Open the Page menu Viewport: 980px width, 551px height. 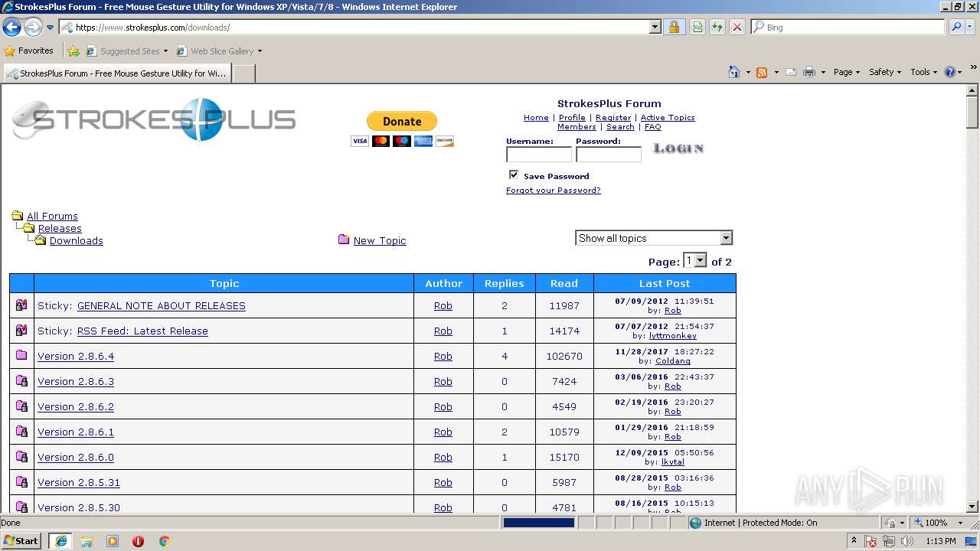pos(847,72)
